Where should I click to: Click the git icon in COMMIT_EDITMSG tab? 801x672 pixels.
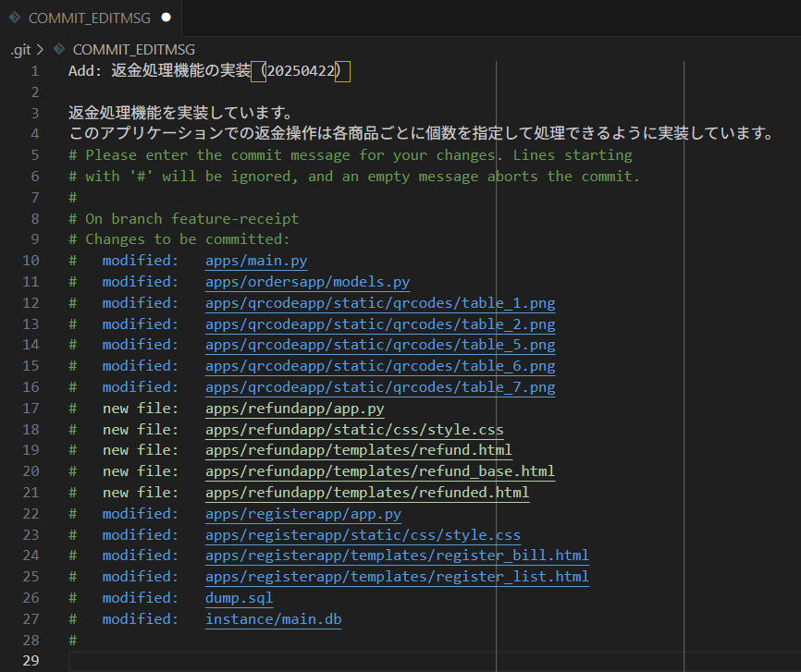[14, 18]
